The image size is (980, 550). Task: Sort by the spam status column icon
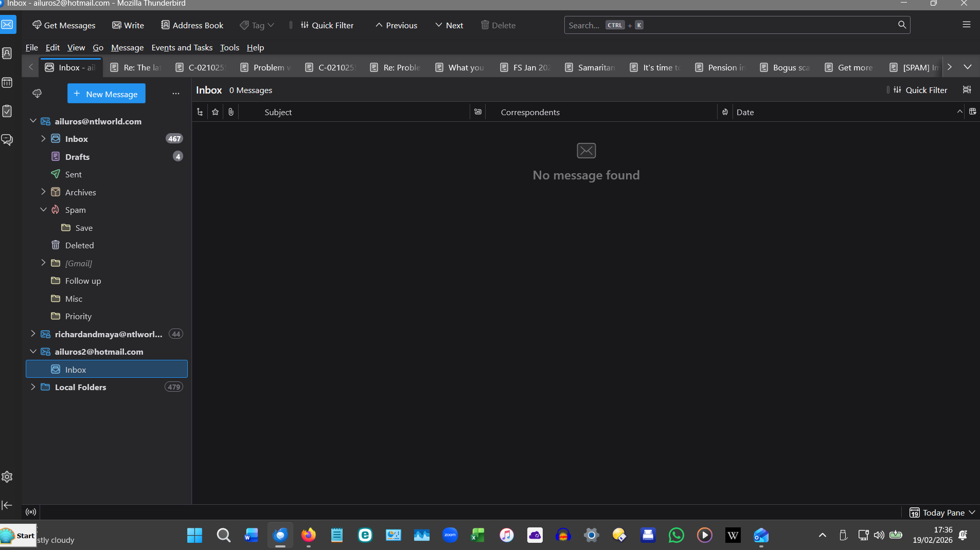click(725, 112)
